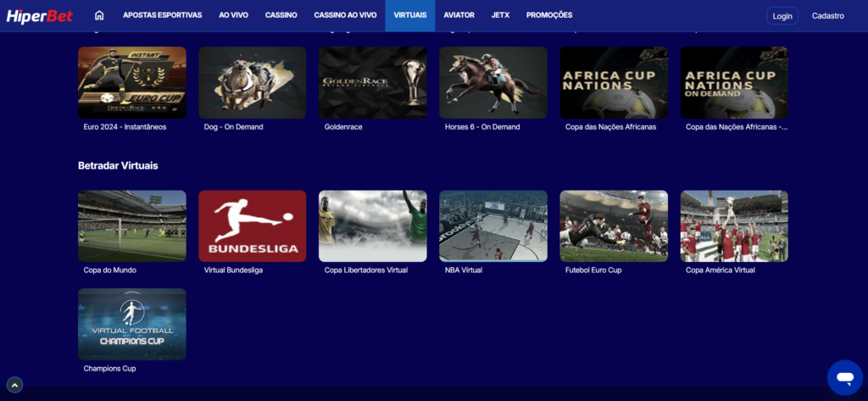Open the Cassino menu item
This screenshot has height=401, width=868.
(281, 15)
